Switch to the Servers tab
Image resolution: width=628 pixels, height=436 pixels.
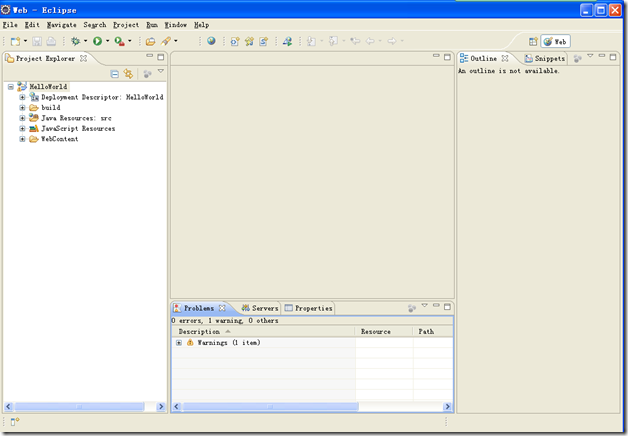coord(260,308)
